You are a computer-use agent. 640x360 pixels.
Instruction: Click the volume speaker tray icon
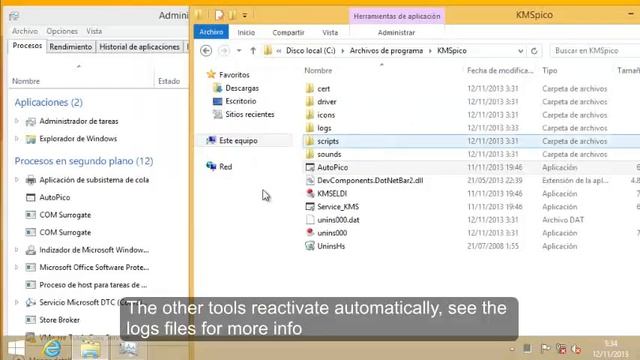pyautogui.click(x=576, y=349)
